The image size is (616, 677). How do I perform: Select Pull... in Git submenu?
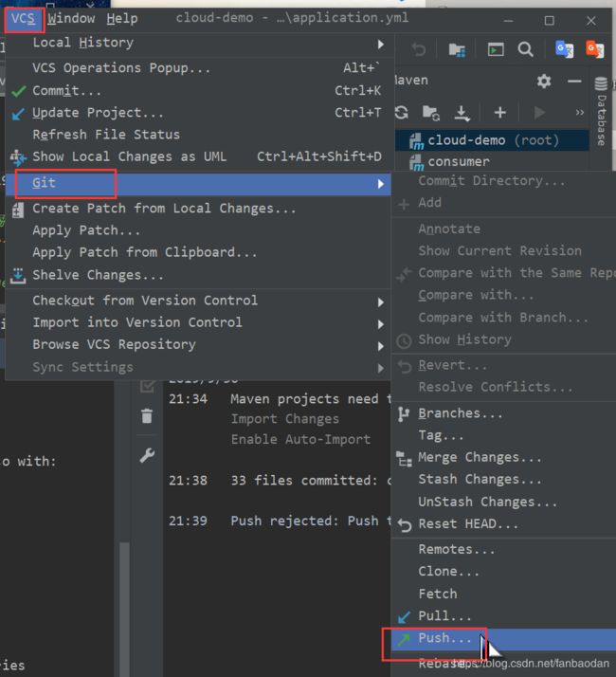pos(503,616)
